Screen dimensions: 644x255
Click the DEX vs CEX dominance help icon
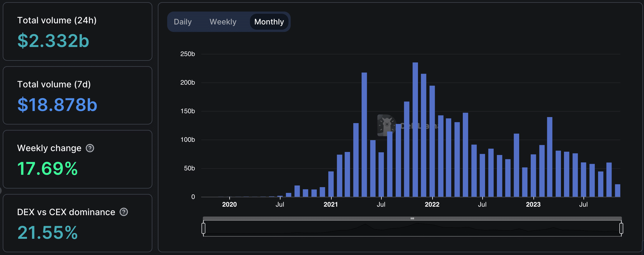coord(124,212)
